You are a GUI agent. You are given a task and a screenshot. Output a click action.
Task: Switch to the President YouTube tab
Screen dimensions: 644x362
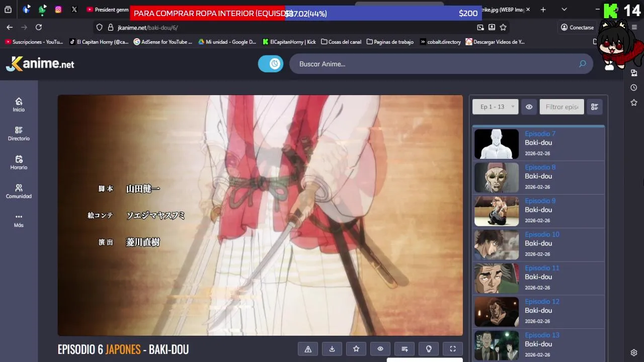pyautogui.click(x=108, y=10)
